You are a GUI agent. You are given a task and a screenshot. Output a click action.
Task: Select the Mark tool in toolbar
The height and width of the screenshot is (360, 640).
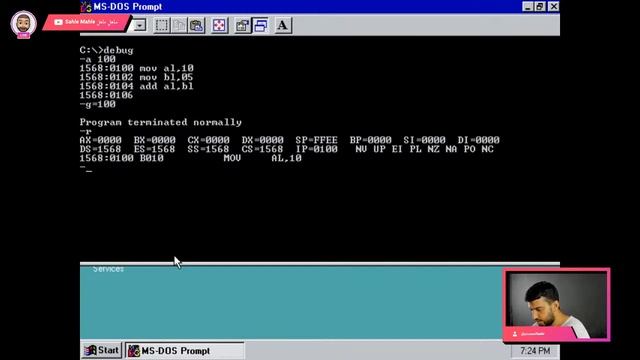(162, 25)
